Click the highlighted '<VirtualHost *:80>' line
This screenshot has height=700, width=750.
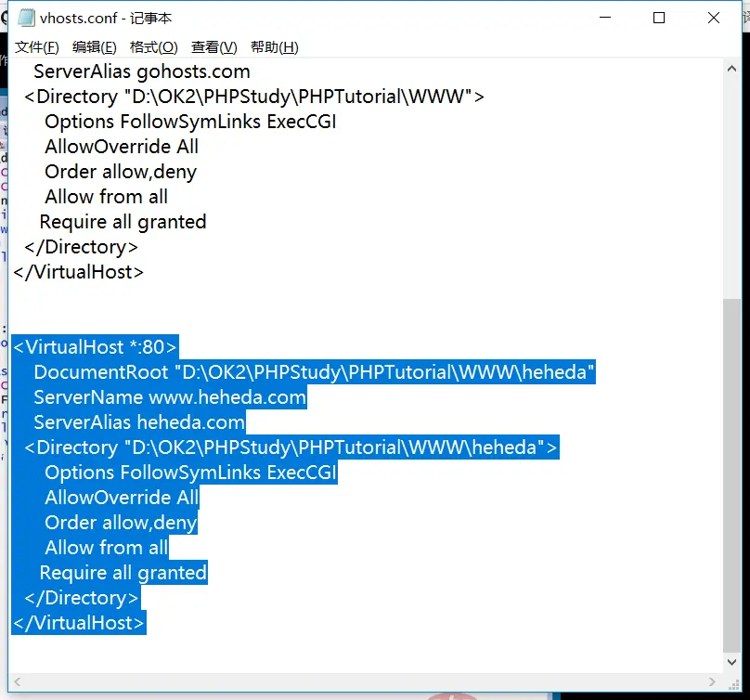point(96,347)
